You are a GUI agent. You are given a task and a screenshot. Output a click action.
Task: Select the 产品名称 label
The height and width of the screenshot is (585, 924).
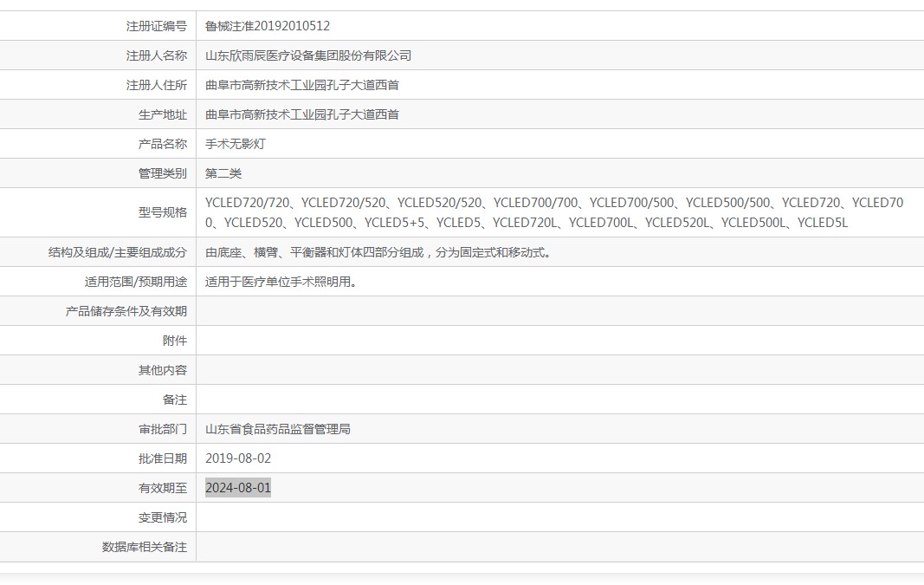click(163, 144)
